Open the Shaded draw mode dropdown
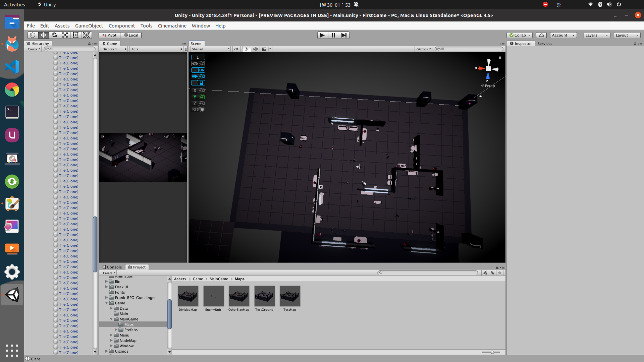The image size is (644, 362). 210,49
